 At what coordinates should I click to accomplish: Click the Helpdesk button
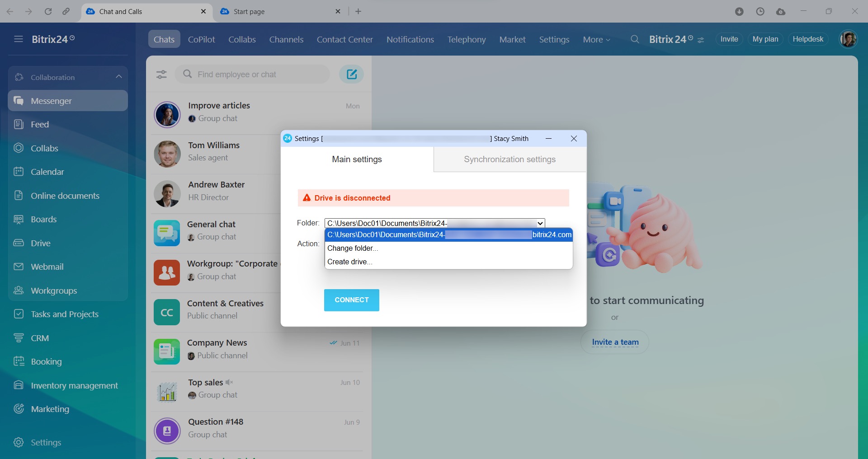(x=808, y=39)
